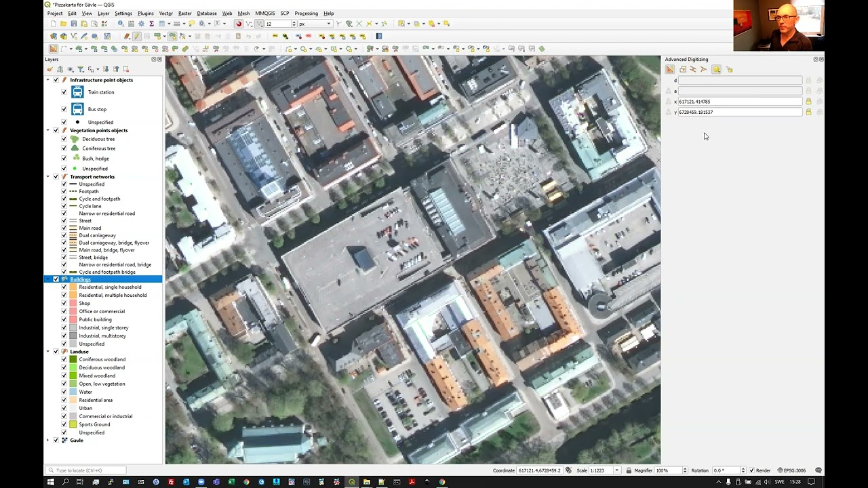Create a new project via toolbar icon
The height and width of the screenshot is (488, 868).
[x=54, y=24]
